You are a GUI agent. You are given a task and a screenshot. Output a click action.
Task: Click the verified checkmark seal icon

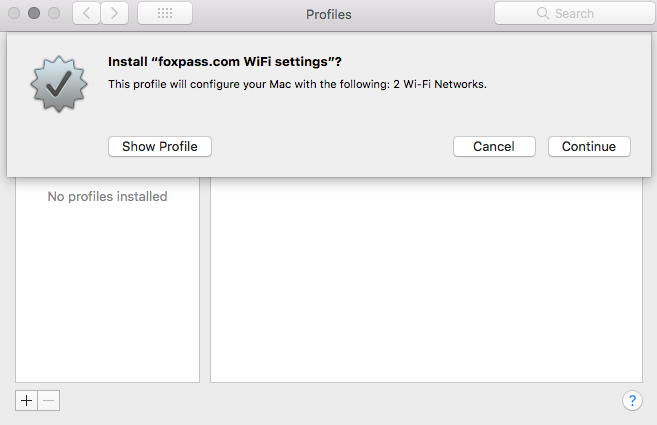pos(59,84)
